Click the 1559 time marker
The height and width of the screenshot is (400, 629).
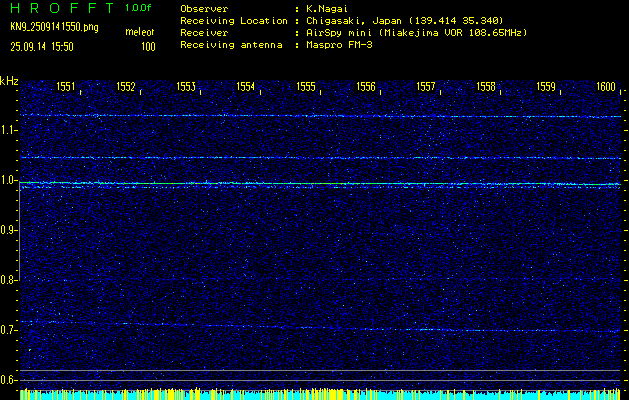pyautogui.click(x=546, y=86)
